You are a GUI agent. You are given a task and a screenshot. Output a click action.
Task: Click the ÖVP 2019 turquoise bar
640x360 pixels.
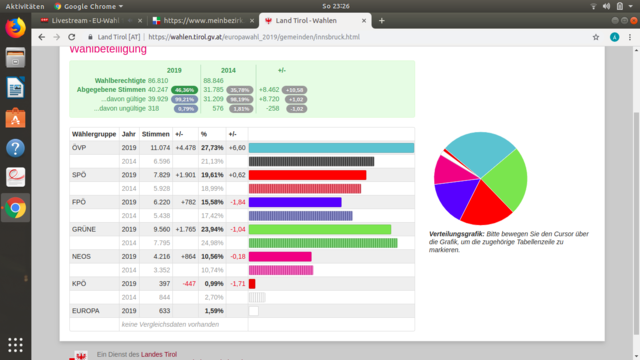pos(331,148)
